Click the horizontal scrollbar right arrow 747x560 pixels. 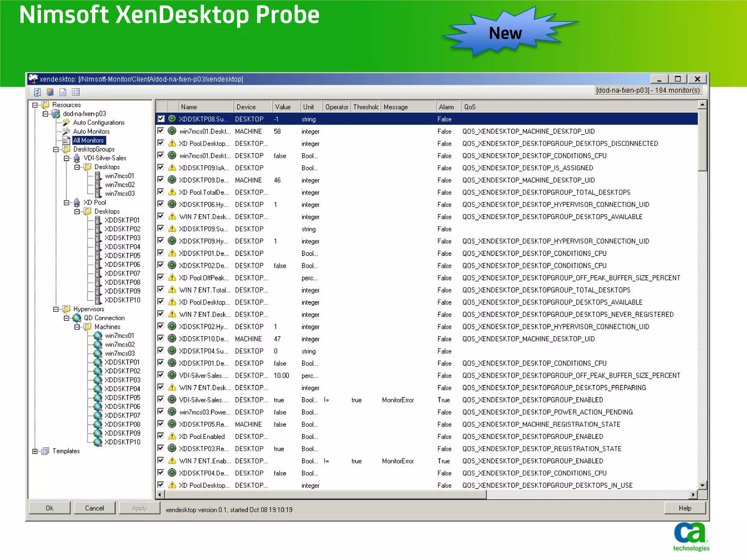coord(693,495)
